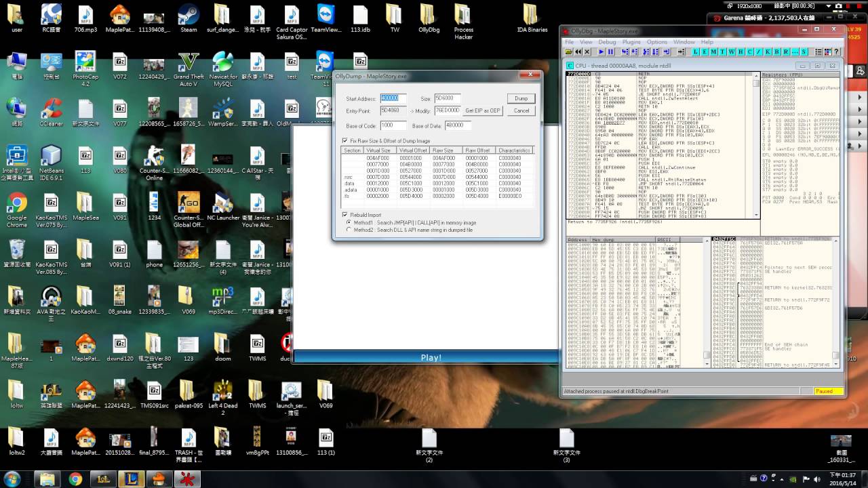Open the Debug menu in OllyDbg
Image resolution: width=868 pixels, height=488 pixels.
coord(607,42)
